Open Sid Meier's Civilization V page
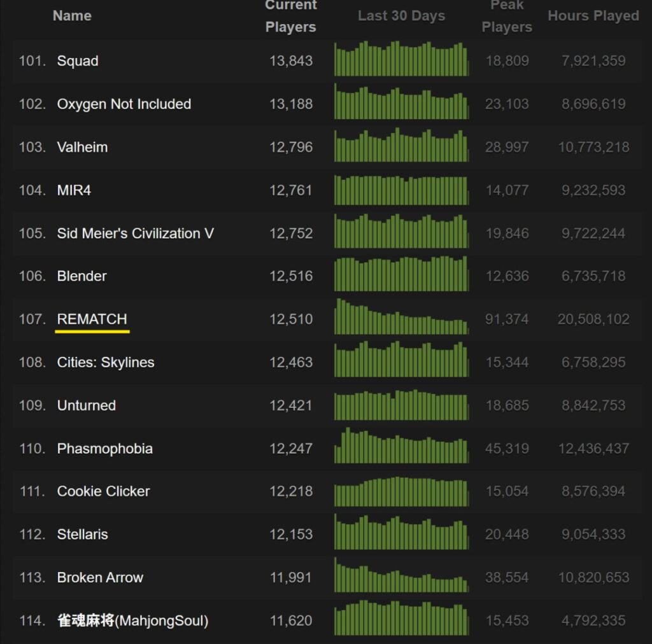652x644 pixels. pos(135,234)
